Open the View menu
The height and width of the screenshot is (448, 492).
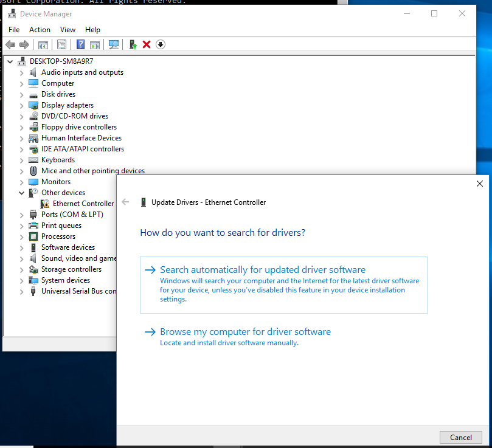68,29
